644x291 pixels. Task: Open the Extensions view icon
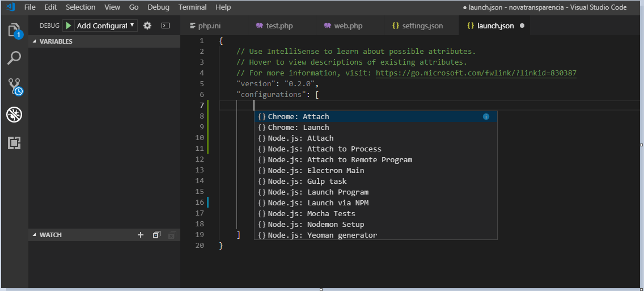tap(14, 143)
